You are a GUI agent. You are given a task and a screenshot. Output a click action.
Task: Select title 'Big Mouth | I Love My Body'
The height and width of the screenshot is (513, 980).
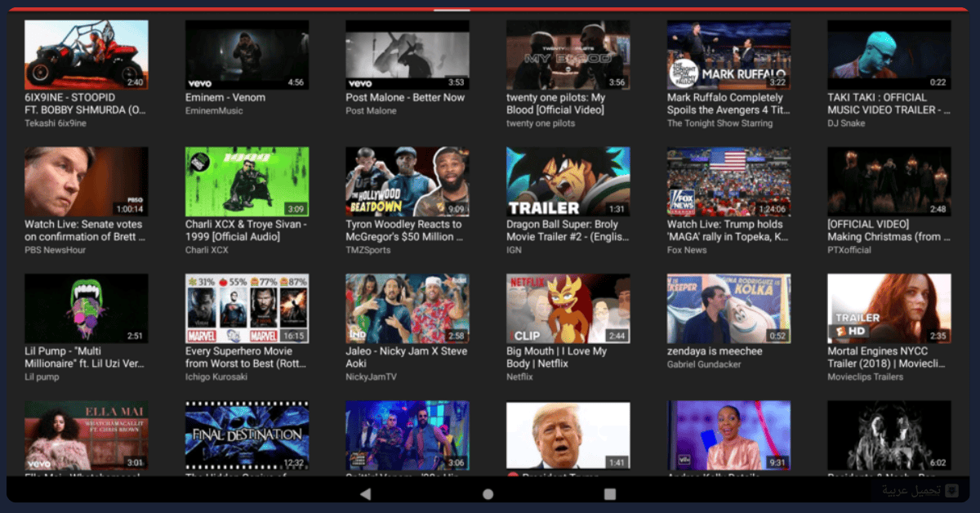[557, 357]
